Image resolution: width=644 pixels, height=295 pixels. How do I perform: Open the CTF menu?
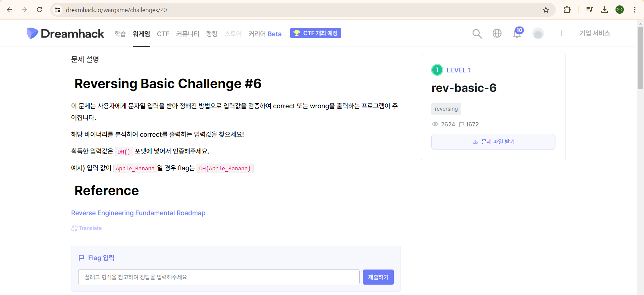click(x=163, y=34)
